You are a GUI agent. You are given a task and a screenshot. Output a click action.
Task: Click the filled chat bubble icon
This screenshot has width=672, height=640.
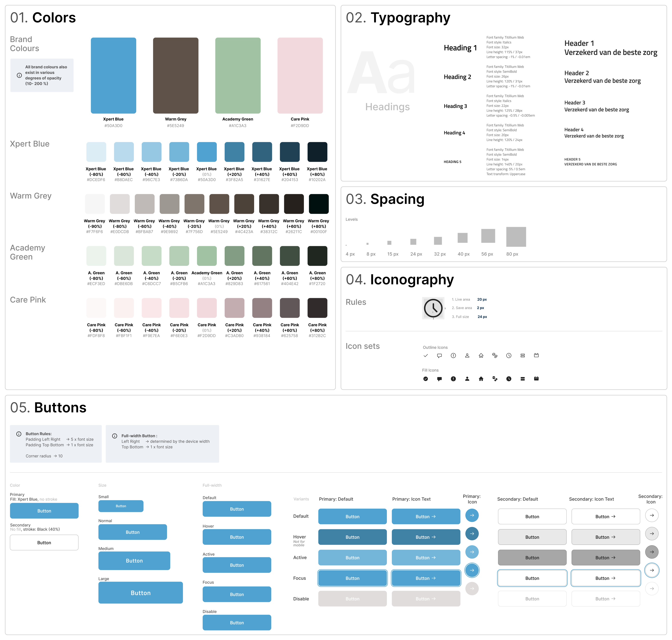point(439,379)
